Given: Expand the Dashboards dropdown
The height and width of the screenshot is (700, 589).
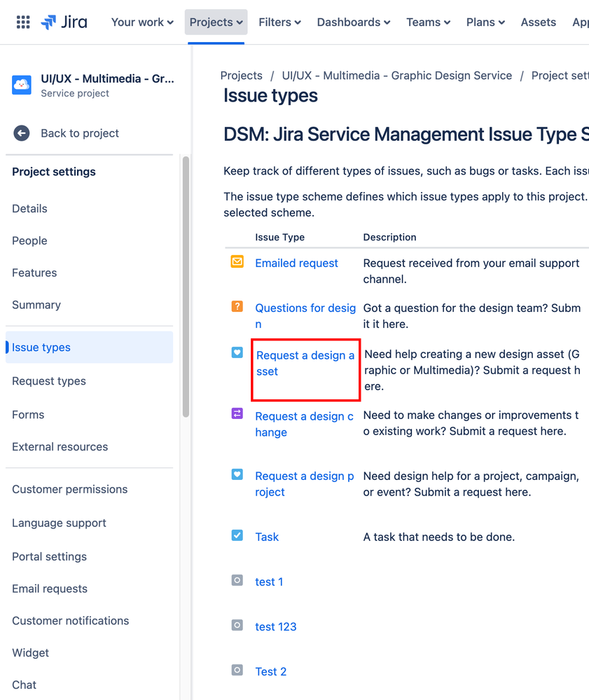Looking at the screenshot, I should 354,22.
